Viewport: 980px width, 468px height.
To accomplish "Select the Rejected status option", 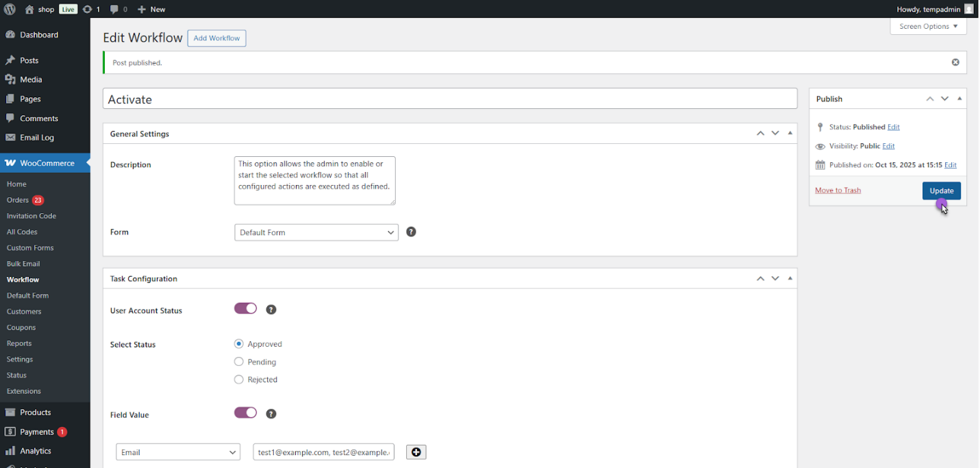I will [x=239, y=379].
